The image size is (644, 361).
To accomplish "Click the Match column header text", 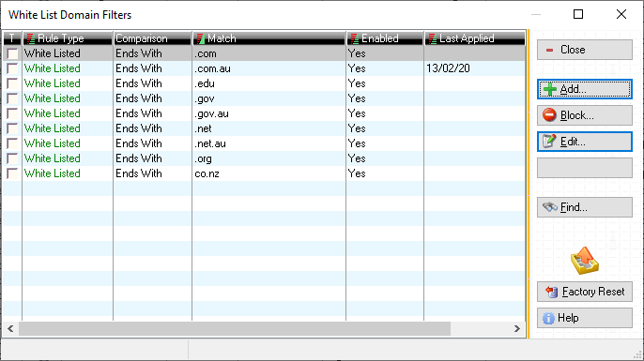I will coord(222,38).
